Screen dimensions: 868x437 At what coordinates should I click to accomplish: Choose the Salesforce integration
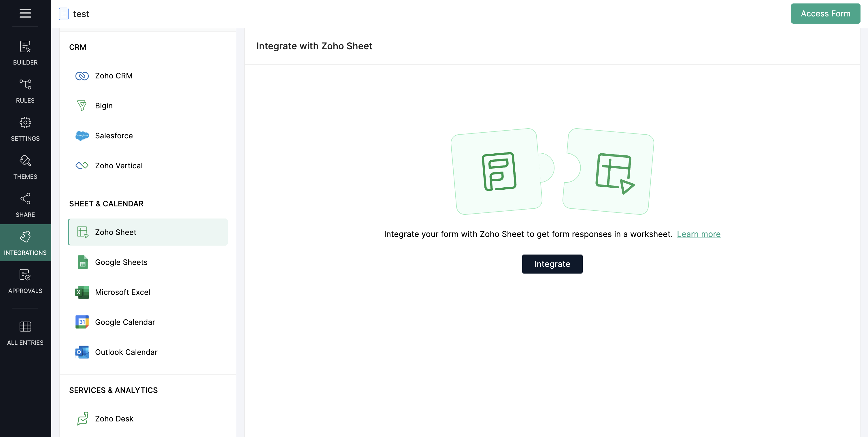pyautogui.click(x=114, y=135)
